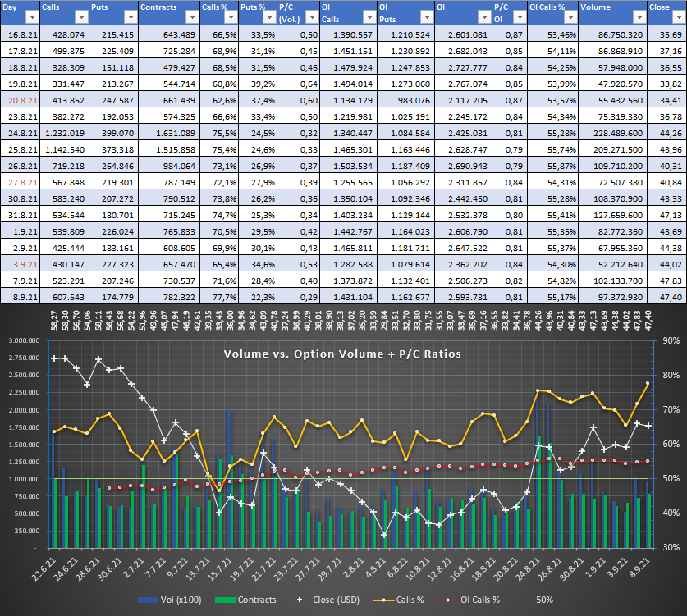Image resolution: width=687 pixels, height=616 pixels.
Task: Select Puts % cell 39,2%
Action: [258, 84]
